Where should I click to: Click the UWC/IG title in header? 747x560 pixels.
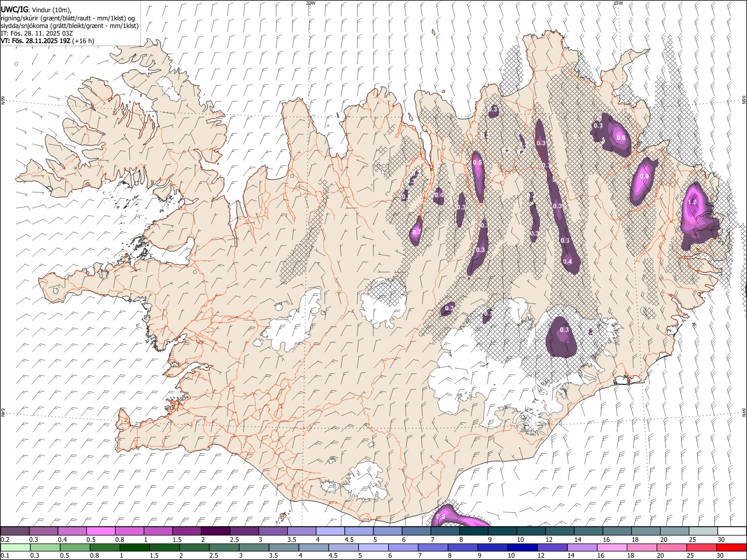14,10
